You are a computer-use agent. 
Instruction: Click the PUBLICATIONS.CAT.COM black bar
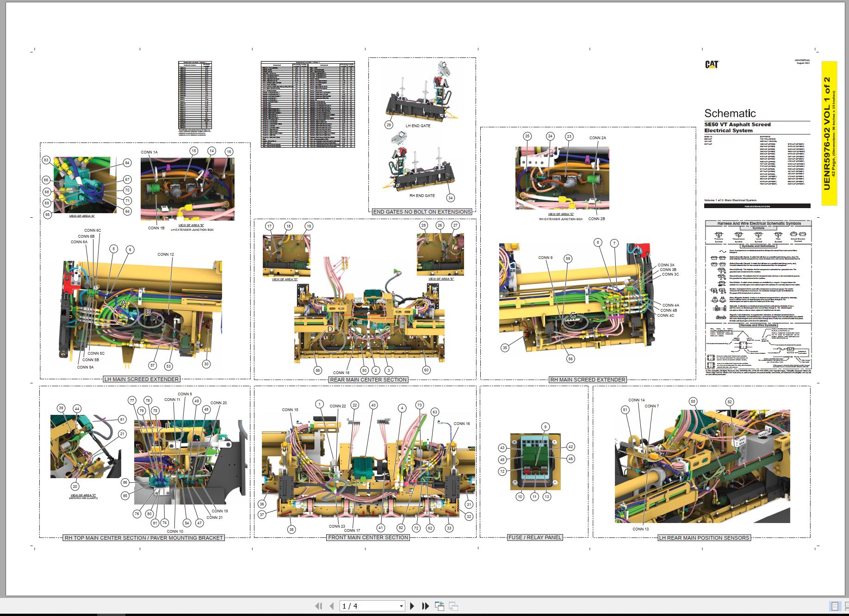tap(757, 206)
